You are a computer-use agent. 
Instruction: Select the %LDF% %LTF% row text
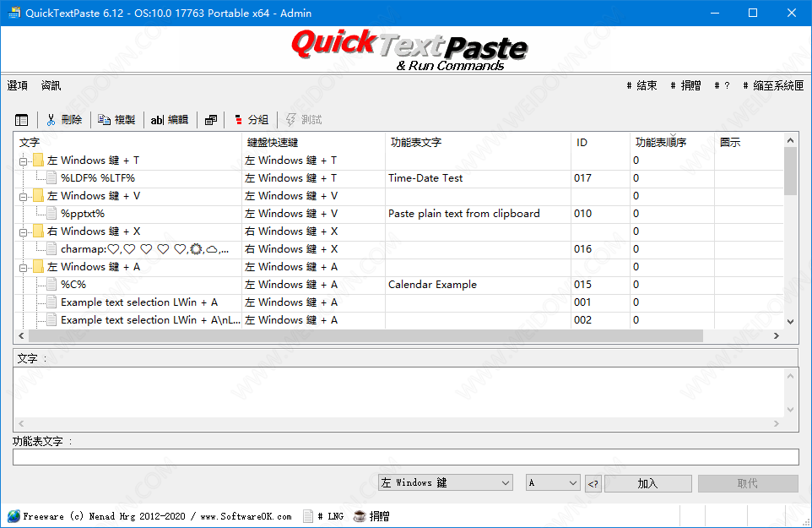tap(98, 178)
